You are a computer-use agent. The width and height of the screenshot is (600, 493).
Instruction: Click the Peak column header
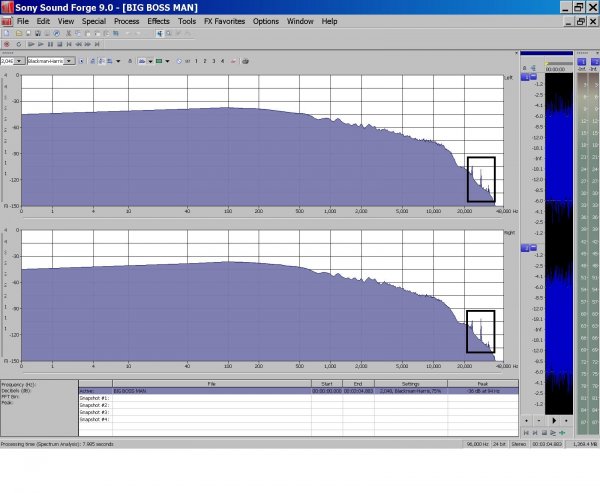click(482, 383)
